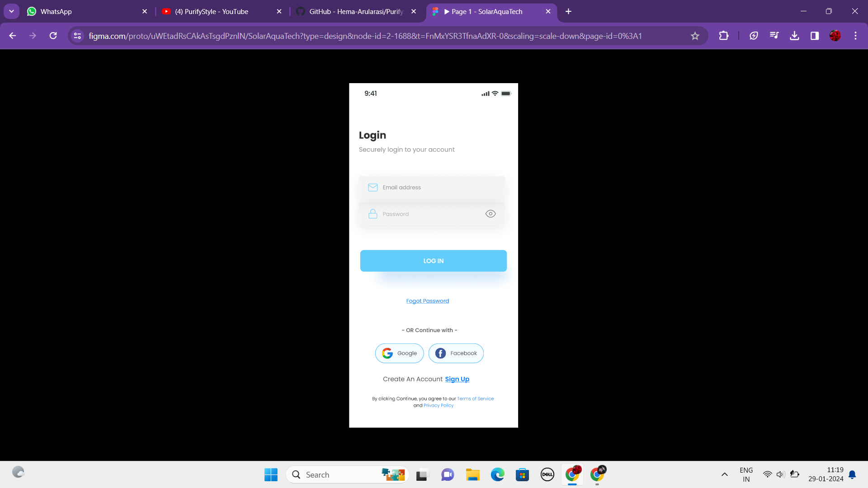The width and height of the screenshot is (868, 488).
Task: Expand the system tray hidden icons chevron
Action: [725, 474]
